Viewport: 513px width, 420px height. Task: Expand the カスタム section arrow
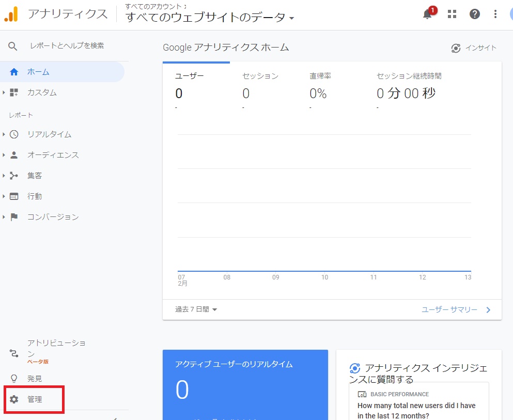(4, 92)
